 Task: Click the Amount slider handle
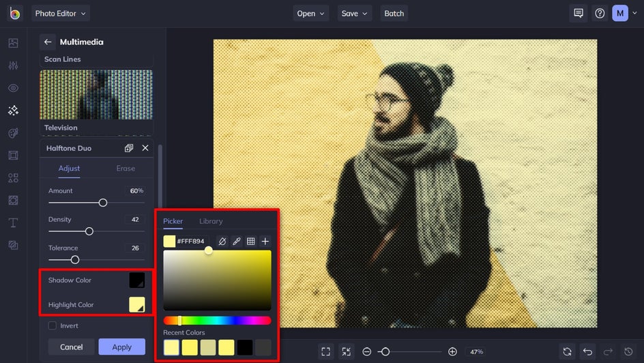coord(103,203)
